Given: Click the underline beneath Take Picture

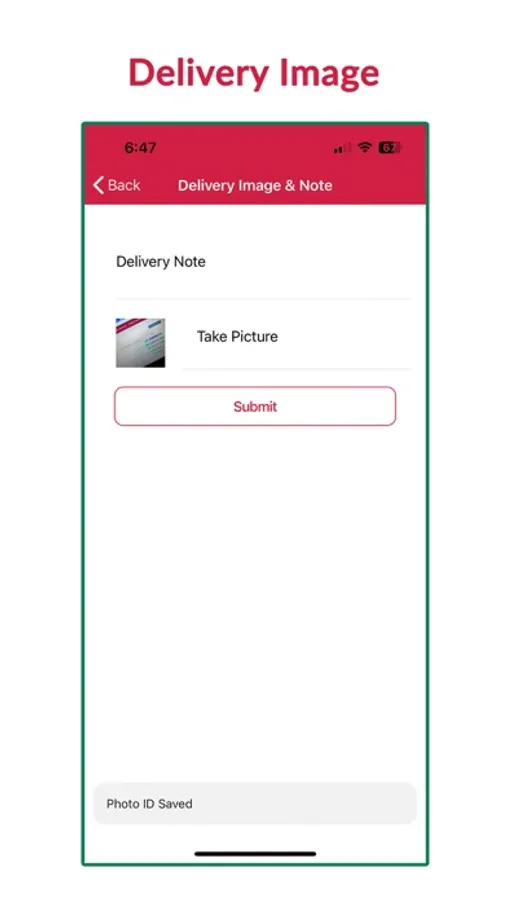Looking at the screenshot, I should pyautogui.click(x=297, y=368).
